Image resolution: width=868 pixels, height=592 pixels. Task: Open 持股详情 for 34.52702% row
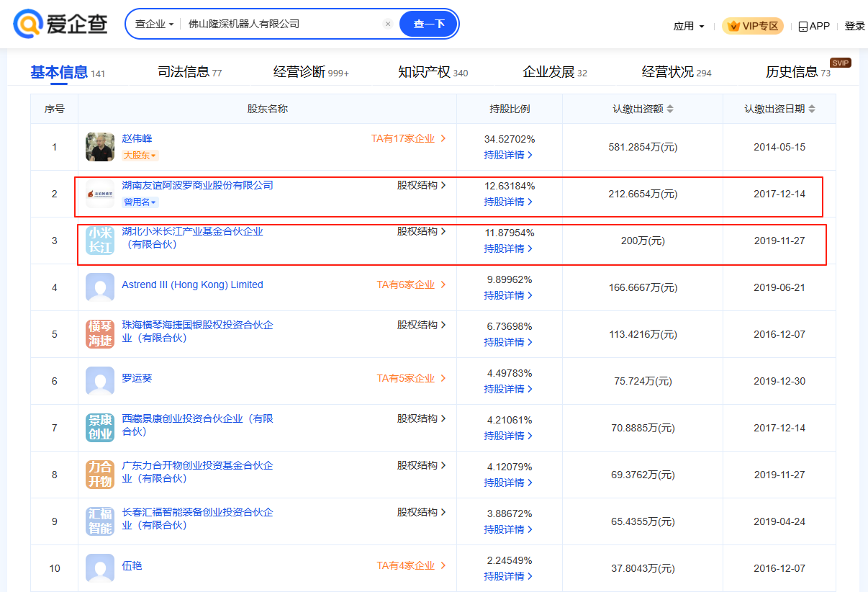[x=509, y=155]
